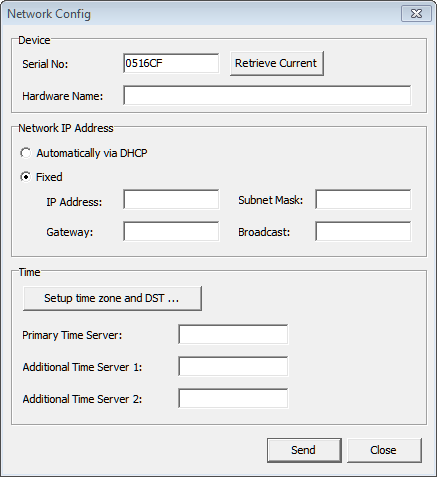The image size is (437, 477).
Task: Open Setup time zone and DST settings
Action: point(112,298)
